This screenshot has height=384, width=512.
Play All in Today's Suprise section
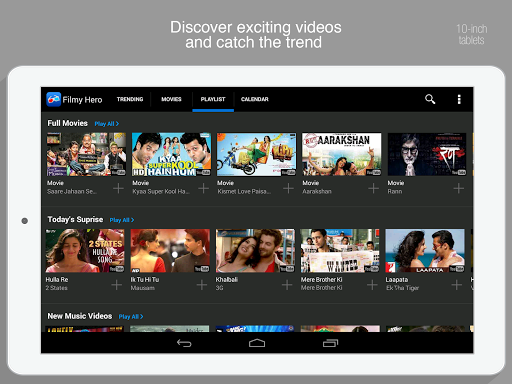[122, 220]
